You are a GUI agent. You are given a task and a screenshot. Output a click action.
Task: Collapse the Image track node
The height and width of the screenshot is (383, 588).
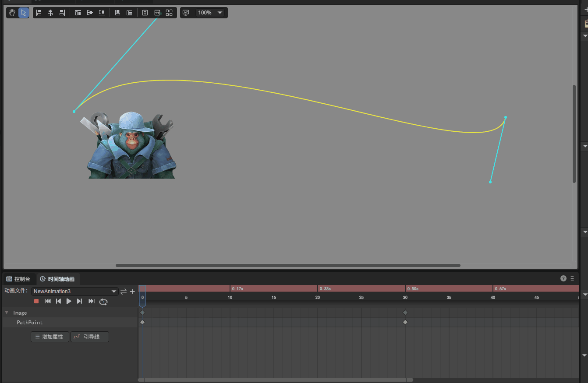(7, 313)
